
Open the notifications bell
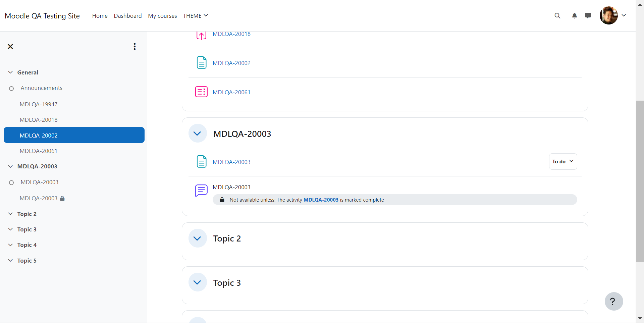pos(575,16)
